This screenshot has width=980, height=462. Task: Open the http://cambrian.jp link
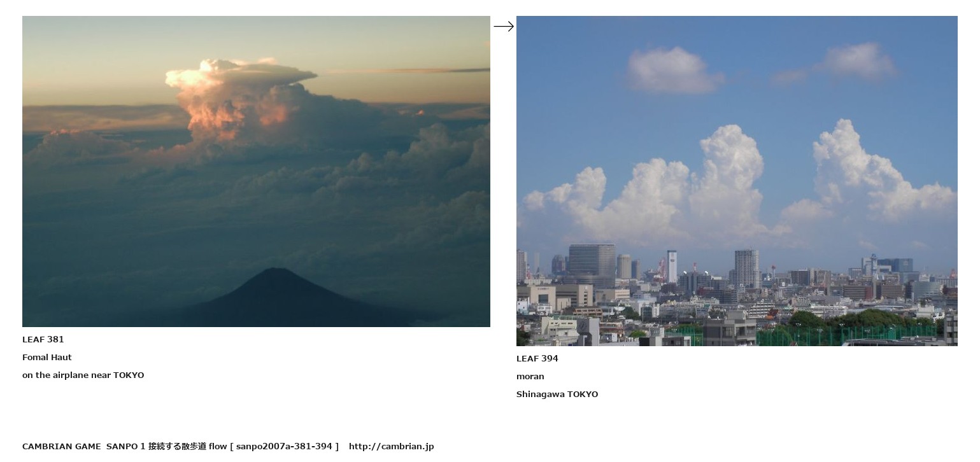tap(392, 446)
